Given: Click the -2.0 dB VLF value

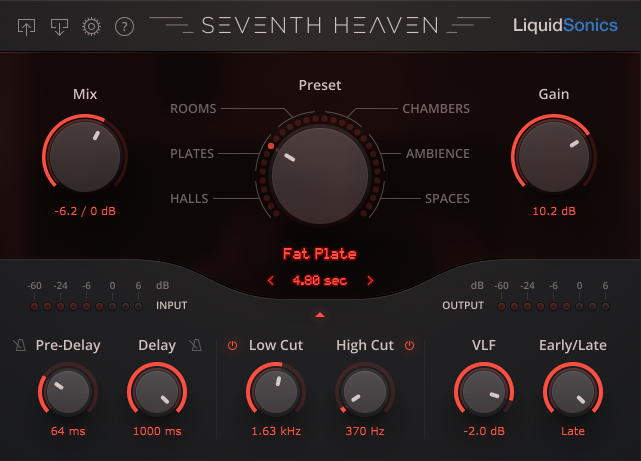Looking at the screenshot, I should point(484,431).
